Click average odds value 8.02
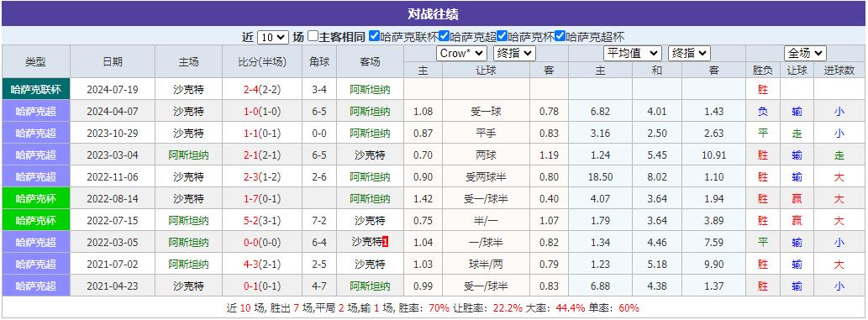Viewport: 868px width, 320px height. click(x=657, y=176)
